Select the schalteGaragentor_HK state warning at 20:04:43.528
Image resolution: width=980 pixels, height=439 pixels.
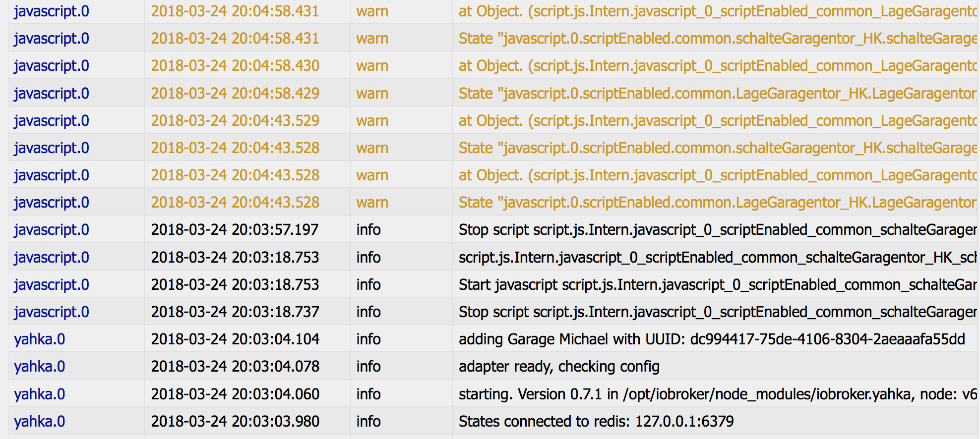point(718,148)
